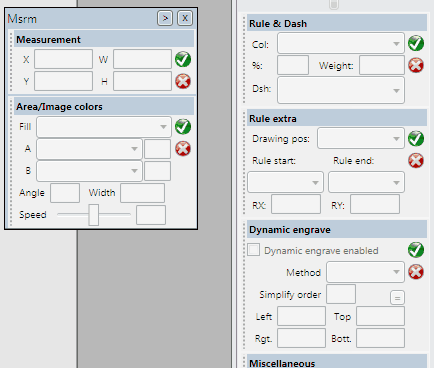Click the Miscellaneous section header

point(337,362)
